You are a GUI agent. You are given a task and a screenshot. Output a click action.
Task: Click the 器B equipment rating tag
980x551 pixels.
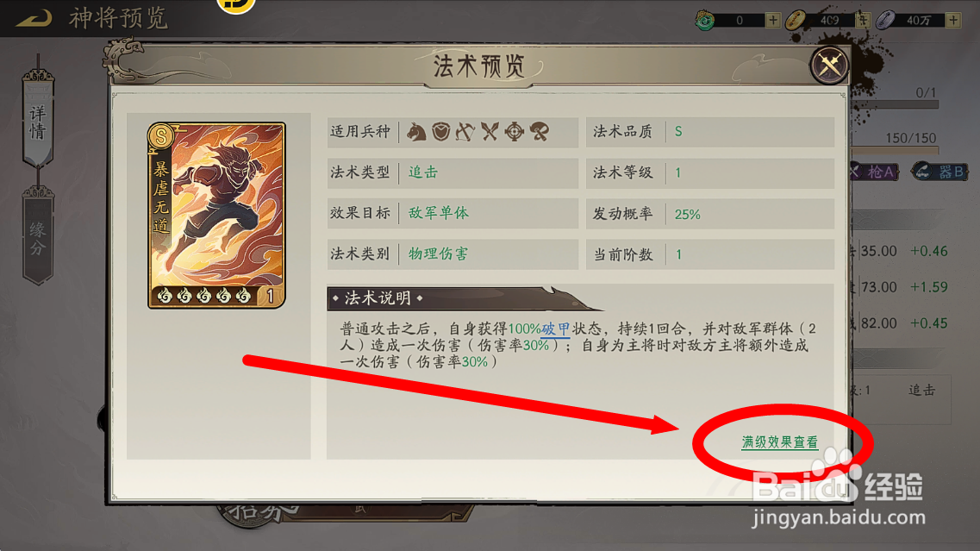click(939, 172)
